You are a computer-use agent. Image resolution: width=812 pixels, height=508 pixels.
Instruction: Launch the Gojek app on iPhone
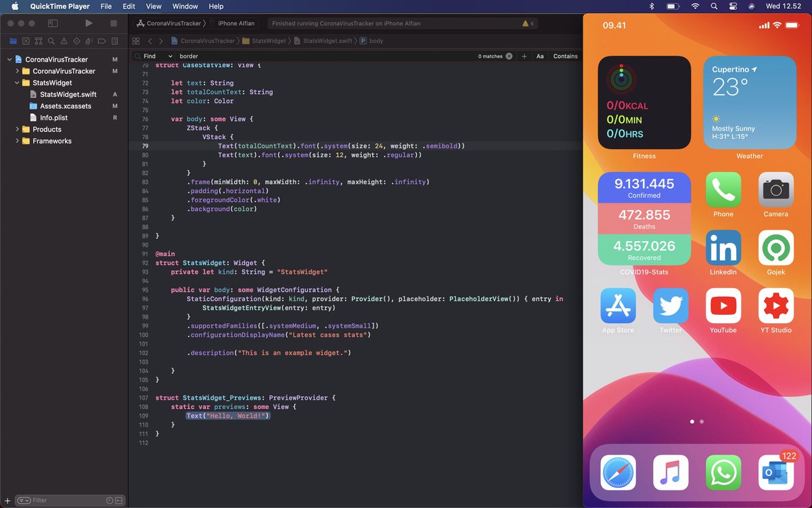point(776,248)
